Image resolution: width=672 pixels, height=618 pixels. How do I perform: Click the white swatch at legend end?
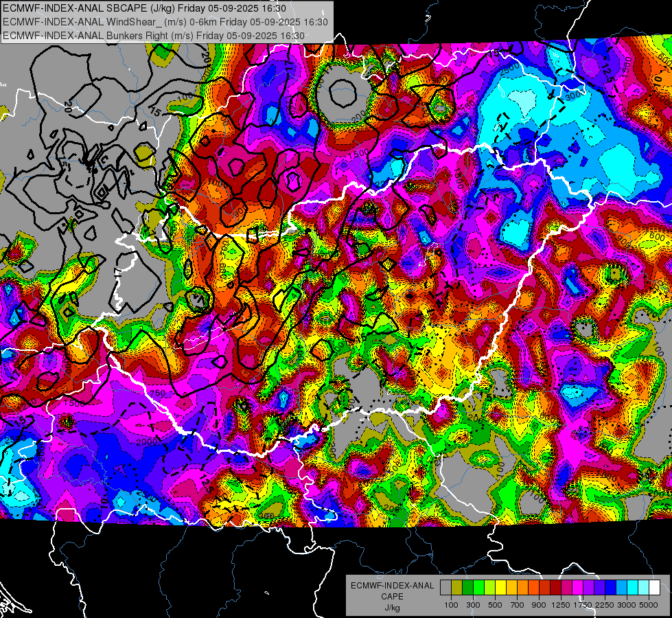point(654,588)
